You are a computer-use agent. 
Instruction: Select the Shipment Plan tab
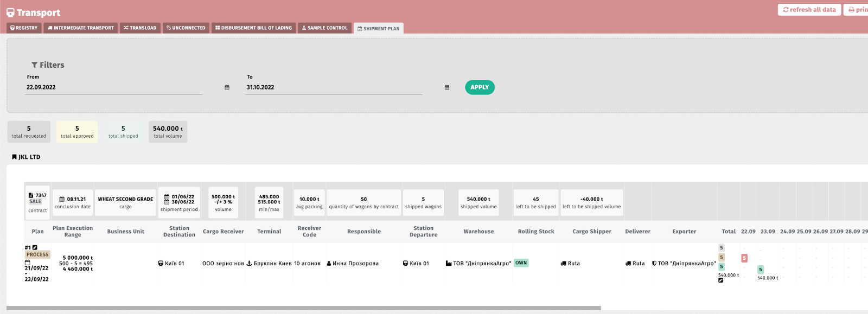click(379, 28)
